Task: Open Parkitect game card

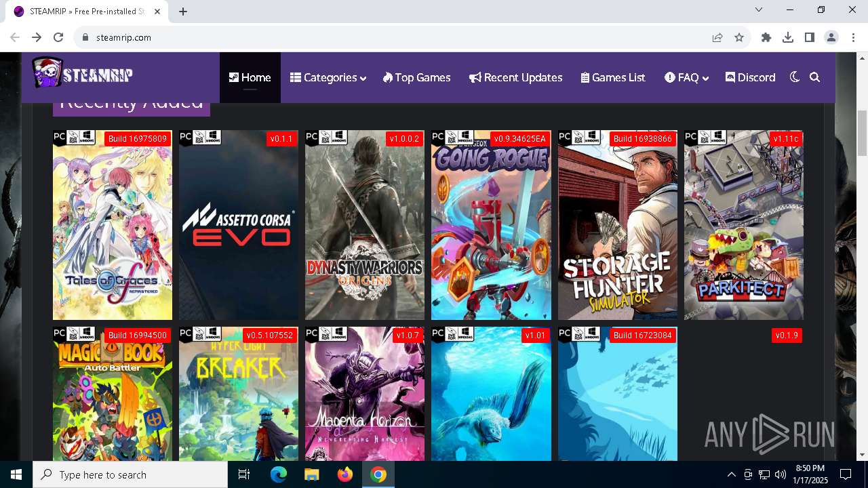Action: tap(744, 225)
